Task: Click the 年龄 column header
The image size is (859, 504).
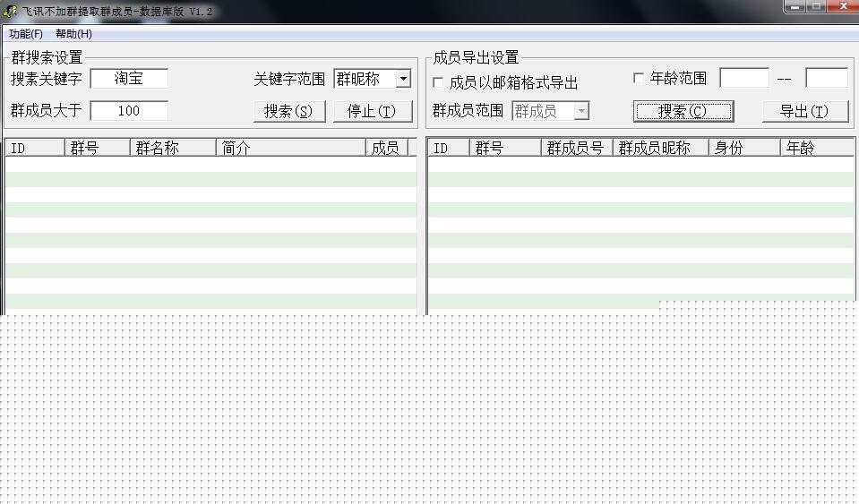Action: click(x=817, y=148)
